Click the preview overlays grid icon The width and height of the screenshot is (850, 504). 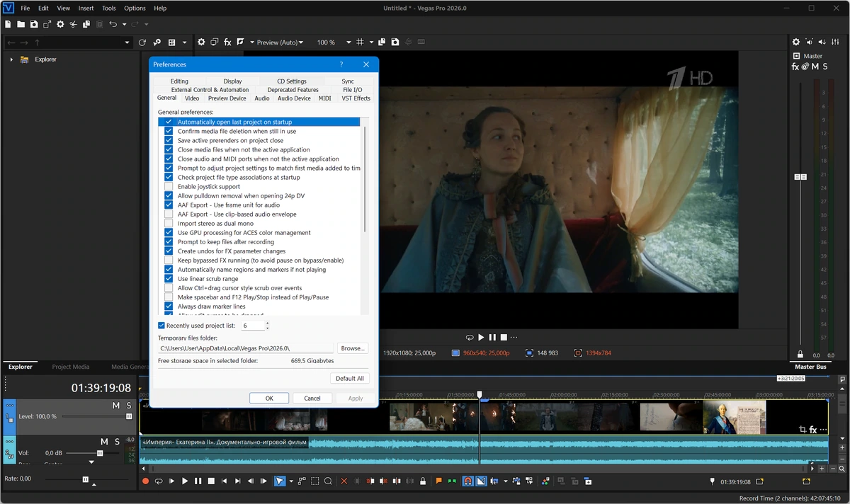360,42
